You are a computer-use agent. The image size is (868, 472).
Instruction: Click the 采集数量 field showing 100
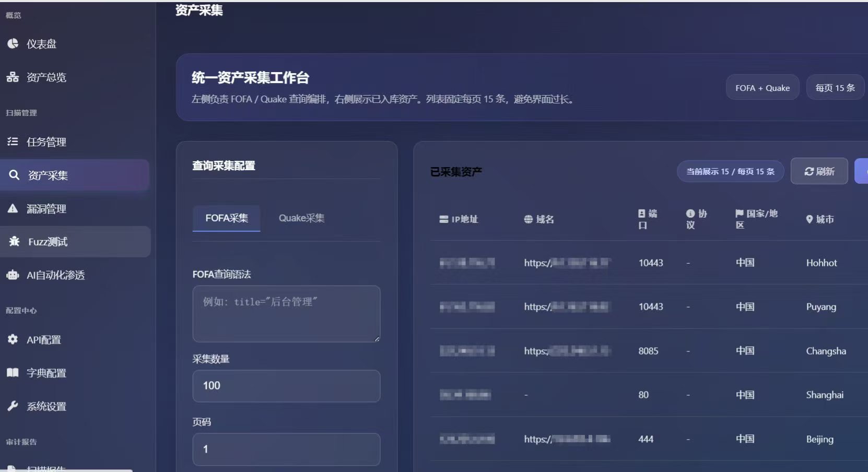[286, 386]
